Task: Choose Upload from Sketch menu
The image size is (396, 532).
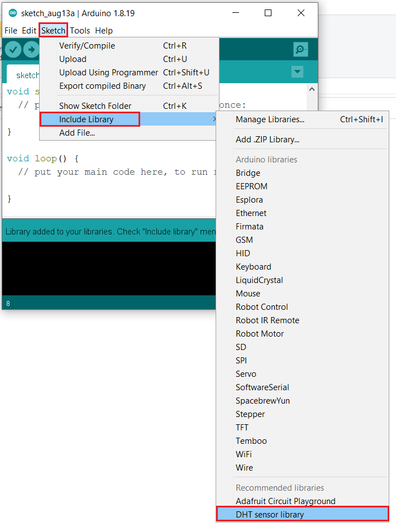Action: click(x=128, y=59)
